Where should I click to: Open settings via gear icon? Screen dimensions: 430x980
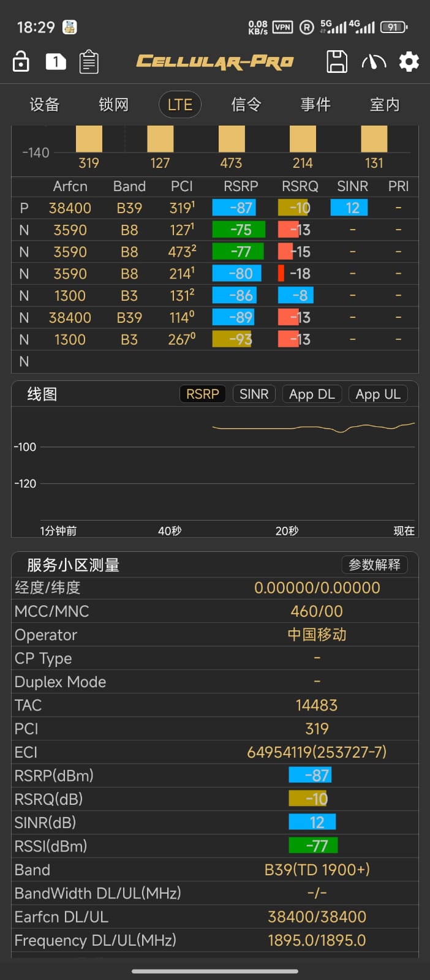(409, 62)
